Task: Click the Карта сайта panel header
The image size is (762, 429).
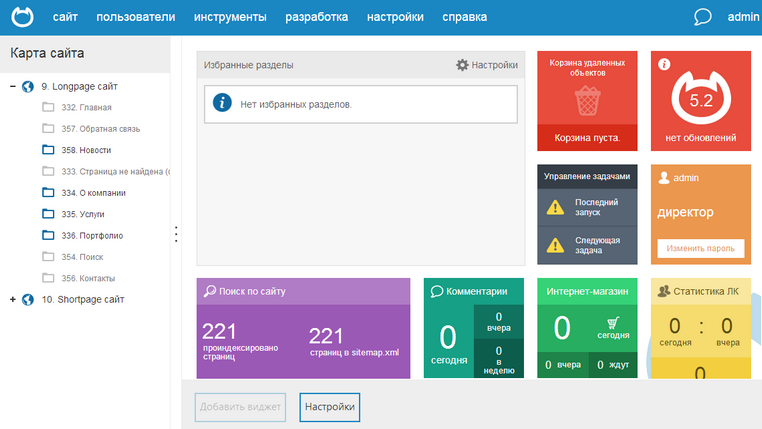Action: [x=85, y=54]
